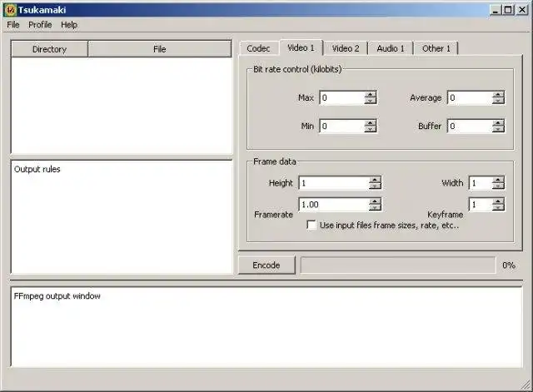Screen dimensions: 533x392
Task: Minimize the Tsukamaki window
Action: pos(496,10)
